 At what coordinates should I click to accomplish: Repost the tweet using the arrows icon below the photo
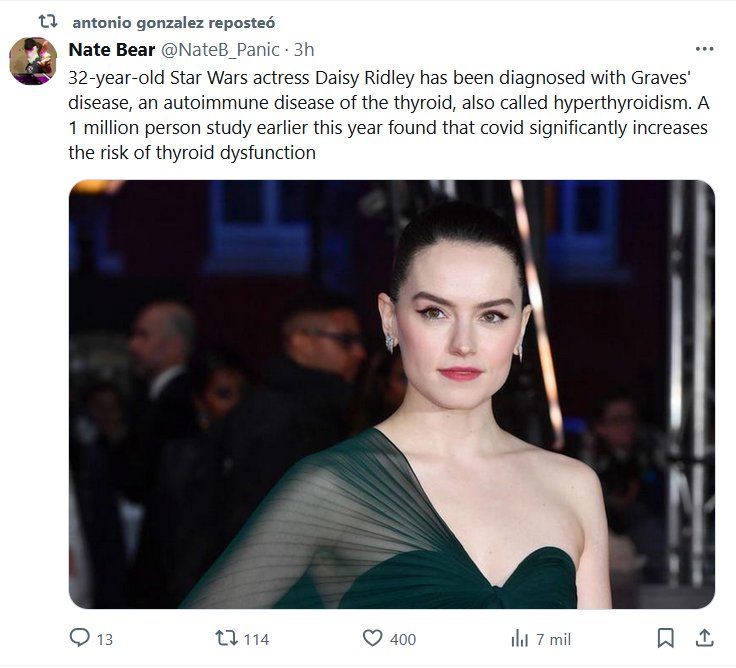[227, 638]
